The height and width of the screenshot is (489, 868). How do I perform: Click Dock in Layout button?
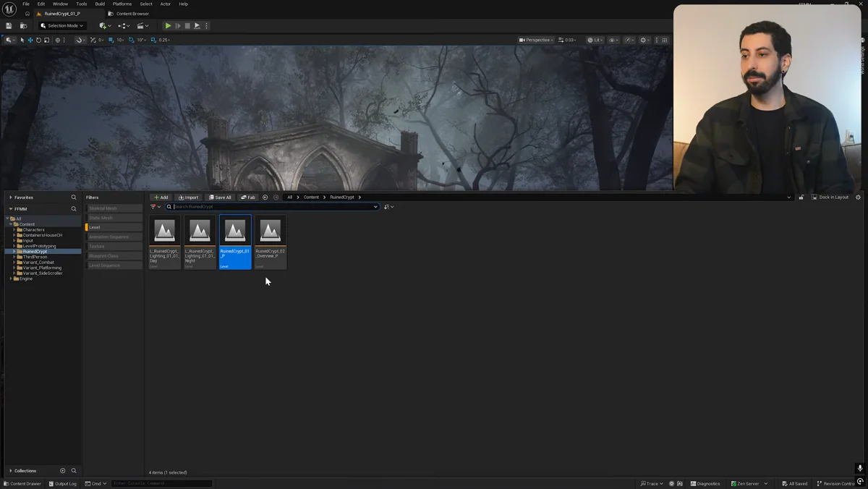[x=830, y=197]
